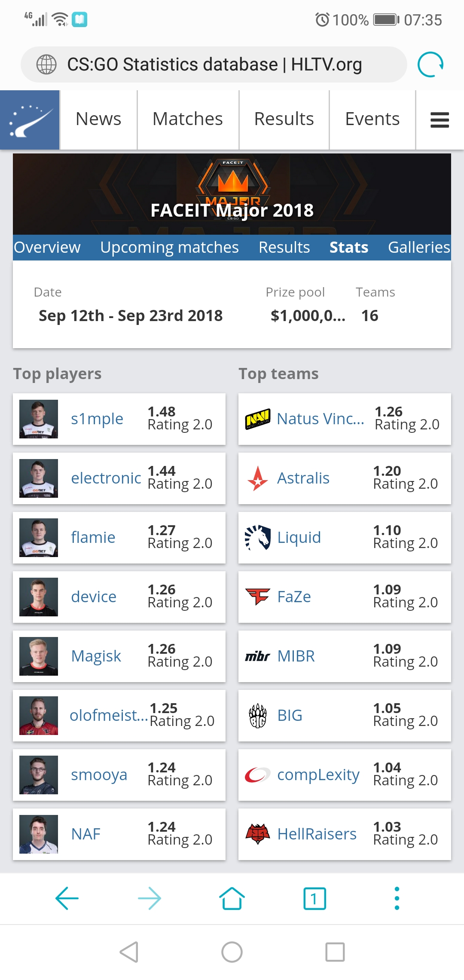
Task: Go back using the browser back arrow
Action: tap(67, 898)
